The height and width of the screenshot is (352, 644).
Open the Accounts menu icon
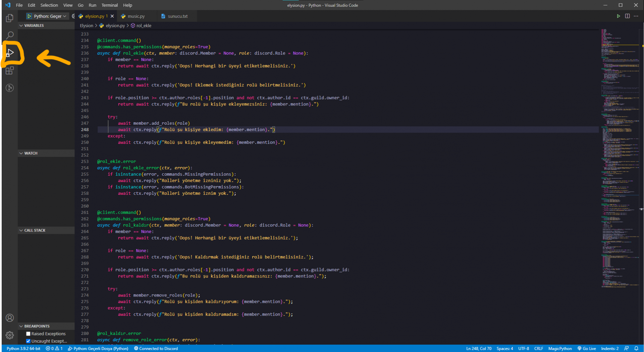[10, 318]
